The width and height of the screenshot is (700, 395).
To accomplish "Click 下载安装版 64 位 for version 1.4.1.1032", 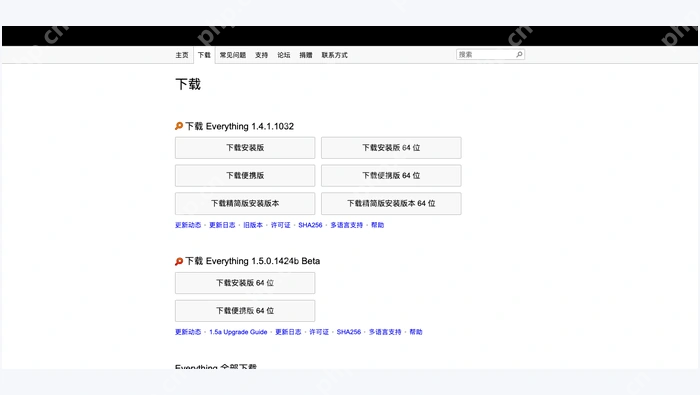I will [391, 148].
